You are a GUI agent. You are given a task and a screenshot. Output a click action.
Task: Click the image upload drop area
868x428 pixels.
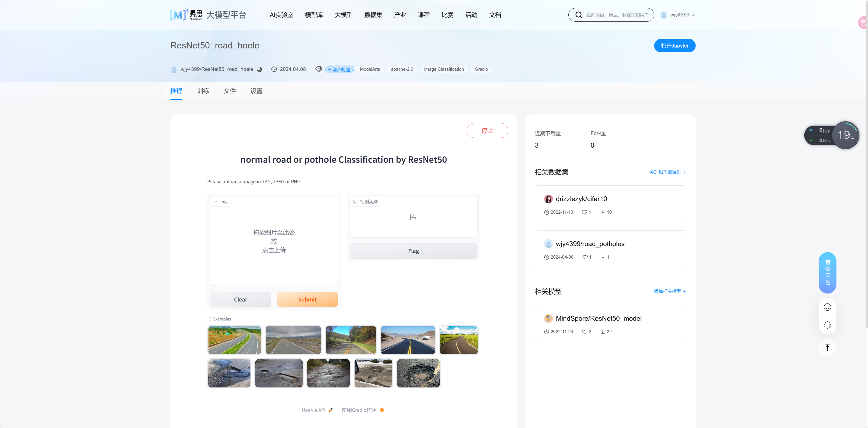(x=274, y=241)
